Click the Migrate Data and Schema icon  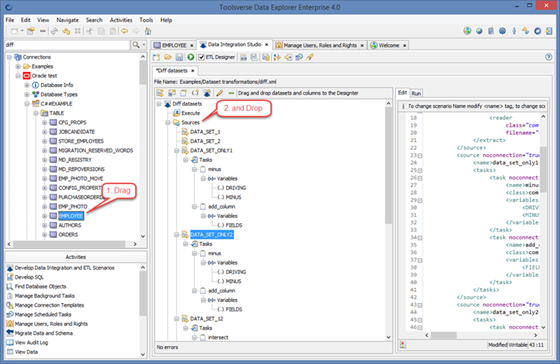(10, 333)
